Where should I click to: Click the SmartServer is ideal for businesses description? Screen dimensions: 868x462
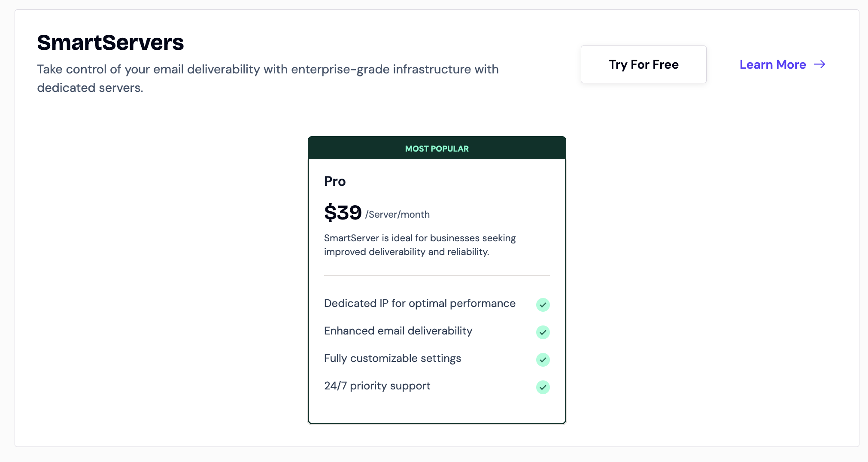(419, 245)
